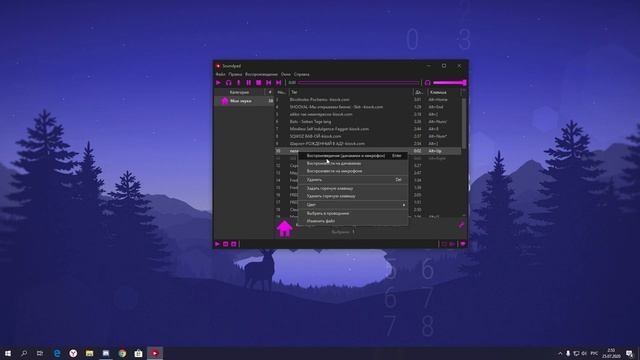This screenshot has height=360, width=640.
Task: Open Google Chrome from the taskbar
Action: (122, 353)
